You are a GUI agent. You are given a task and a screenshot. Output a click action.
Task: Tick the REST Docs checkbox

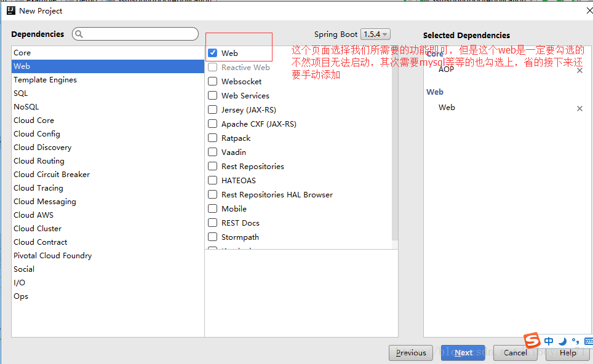(x=213, y=223)
